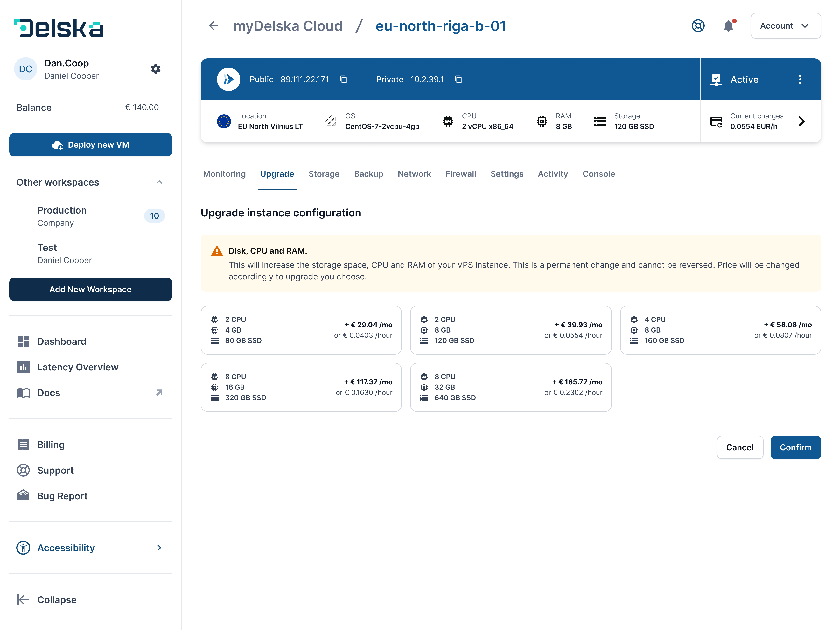Open the instance three-dot menu
The image size is (840, 630).
tap(800, 79)
